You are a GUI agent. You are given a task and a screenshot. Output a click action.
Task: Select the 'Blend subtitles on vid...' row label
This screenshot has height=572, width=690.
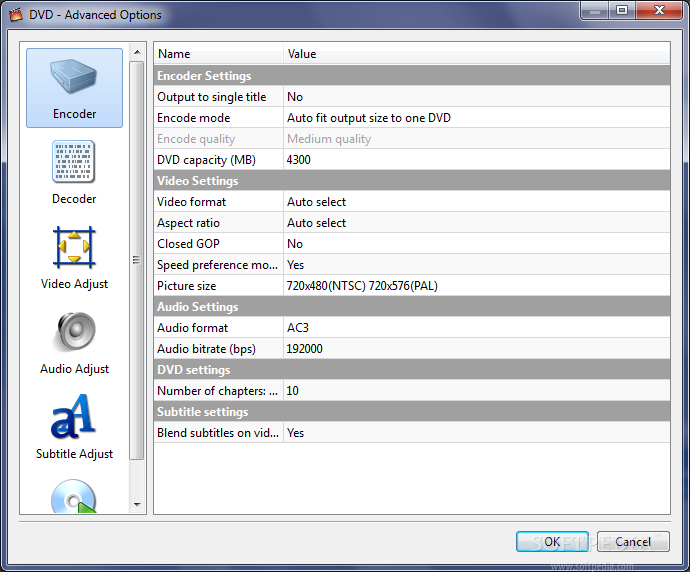pos(218,433)
